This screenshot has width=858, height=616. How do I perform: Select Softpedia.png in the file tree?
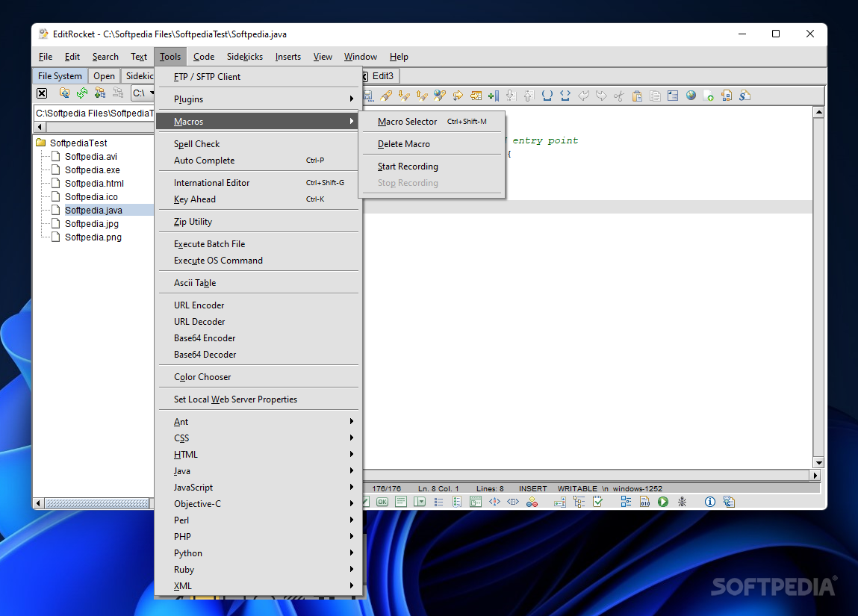pos(93,237)
